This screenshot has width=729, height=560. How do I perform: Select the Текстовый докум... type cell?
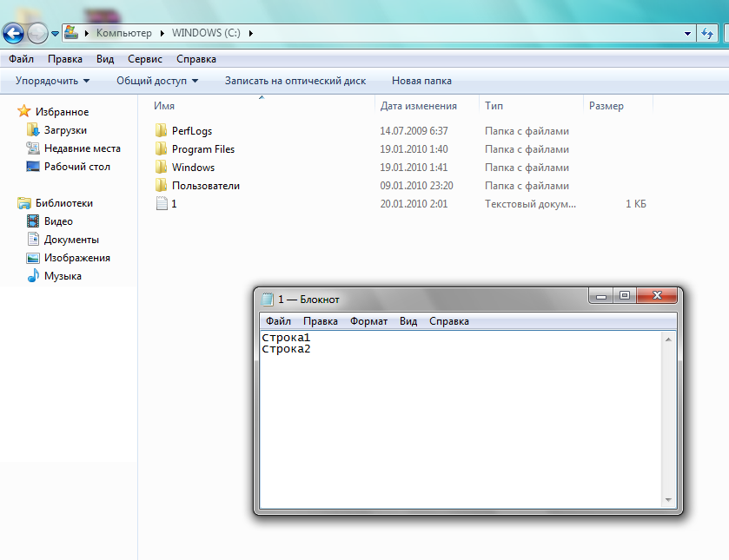pos(531,204)
